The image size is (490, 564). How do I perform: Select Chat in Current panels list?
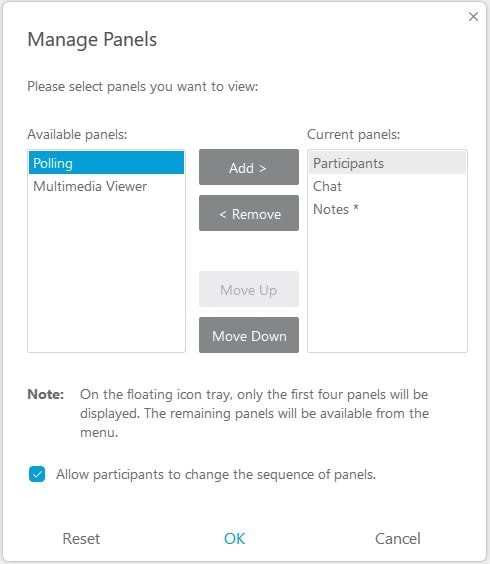click(387, 186)
